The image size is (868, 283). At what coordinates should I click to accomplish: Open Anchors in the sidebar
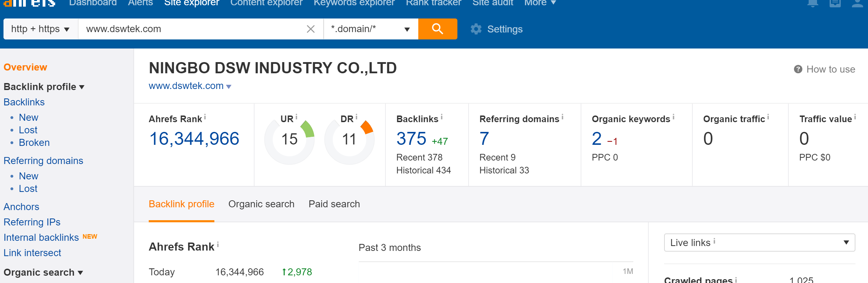tap(21, 207)
